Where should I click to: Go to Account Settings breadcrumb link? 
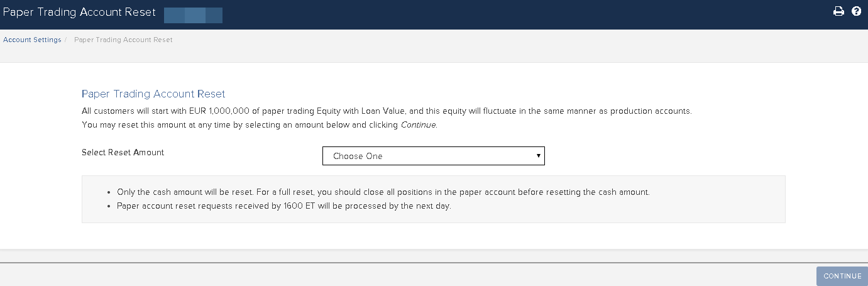coord(32,40)
